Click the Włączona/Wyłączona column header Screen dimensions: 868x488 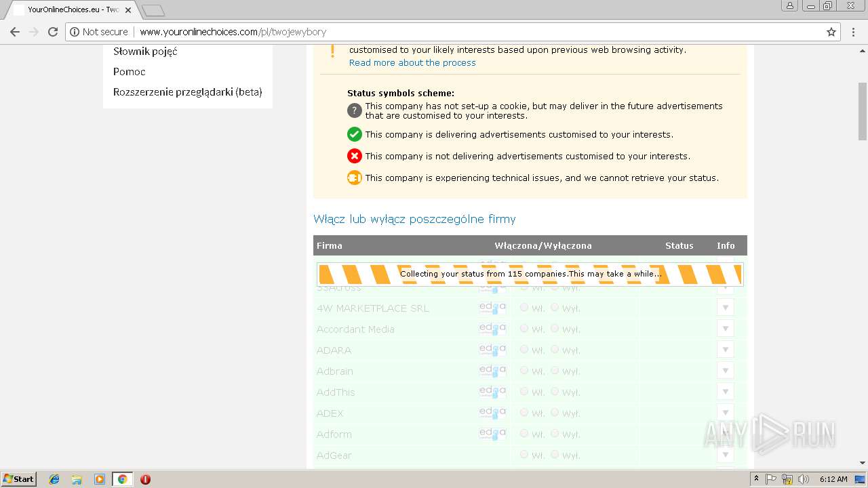click(543, 245)
